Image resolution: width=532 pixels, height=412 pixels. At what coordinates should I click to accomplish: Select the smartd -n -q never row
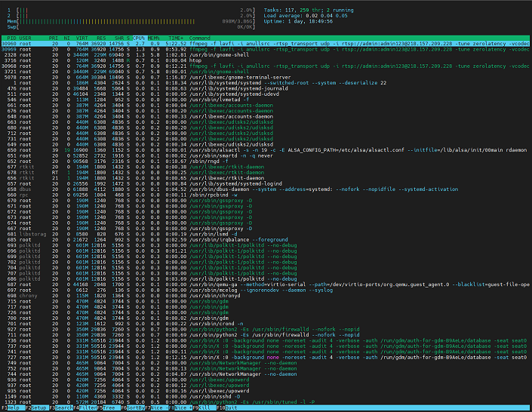pyautogui.click(x=266, y=155)
